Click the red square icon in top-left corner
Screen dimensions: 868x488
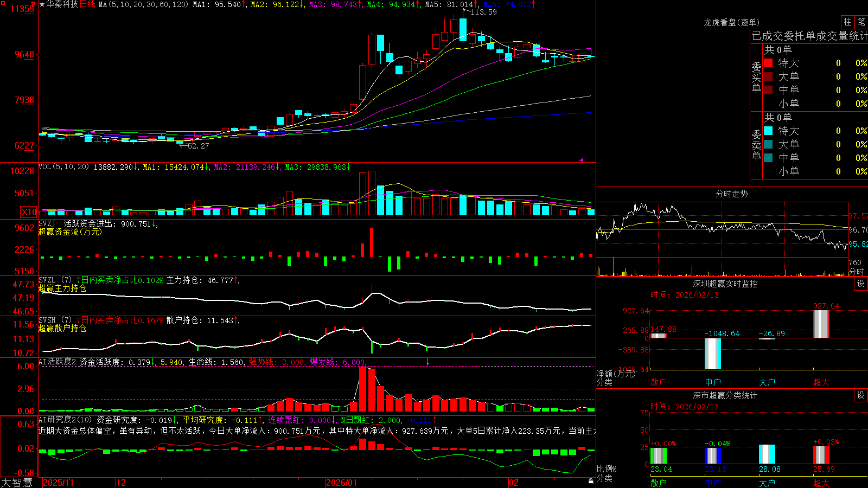[x=3, y=3]
